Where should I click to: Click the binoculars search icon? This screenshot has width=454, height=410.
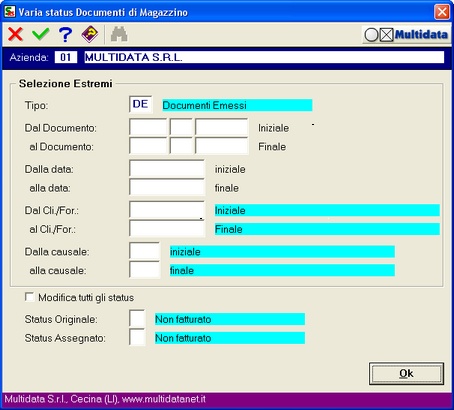(x=119, y=34)
